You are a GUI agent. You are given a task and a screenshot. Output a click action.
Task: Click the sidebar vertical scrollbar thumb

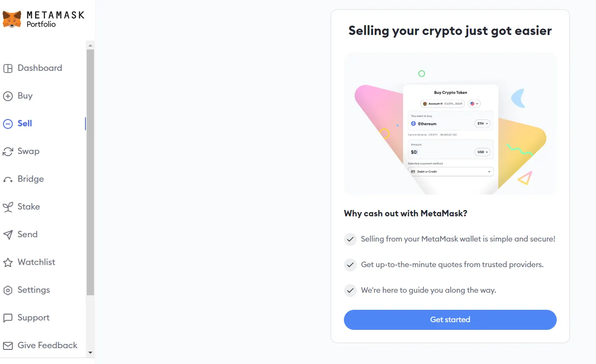pos(90,171)
